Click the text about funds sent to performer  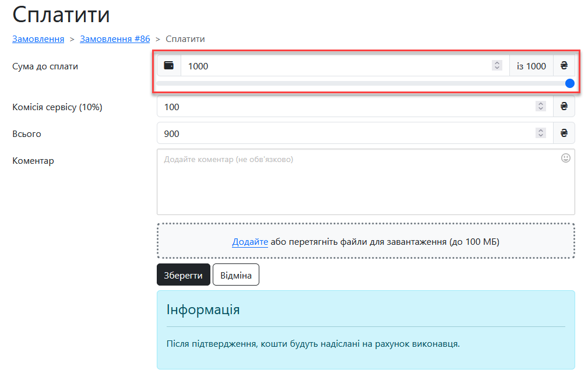click(x=313, y=344)
